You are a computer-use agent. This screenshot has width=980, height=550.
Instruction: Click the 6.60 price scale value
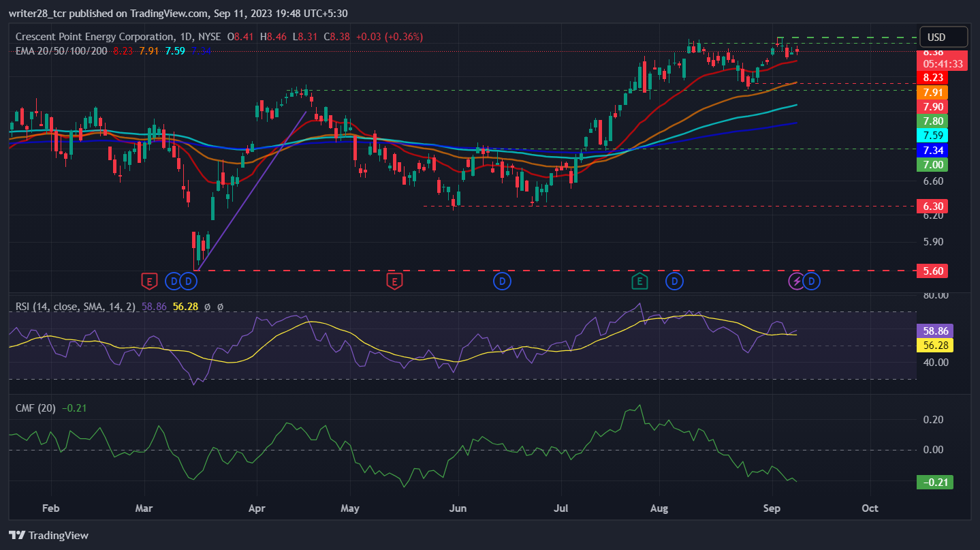[x=932, y=181]
